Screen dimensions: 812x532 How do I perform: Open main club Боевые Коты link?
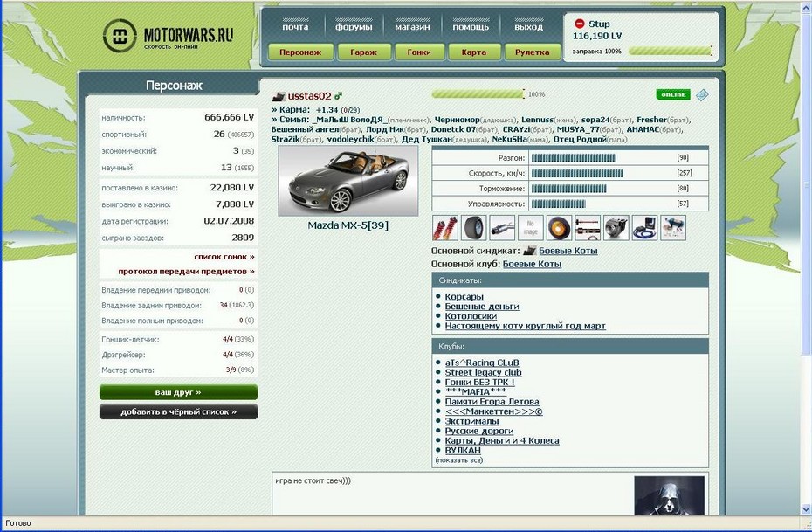532,264
